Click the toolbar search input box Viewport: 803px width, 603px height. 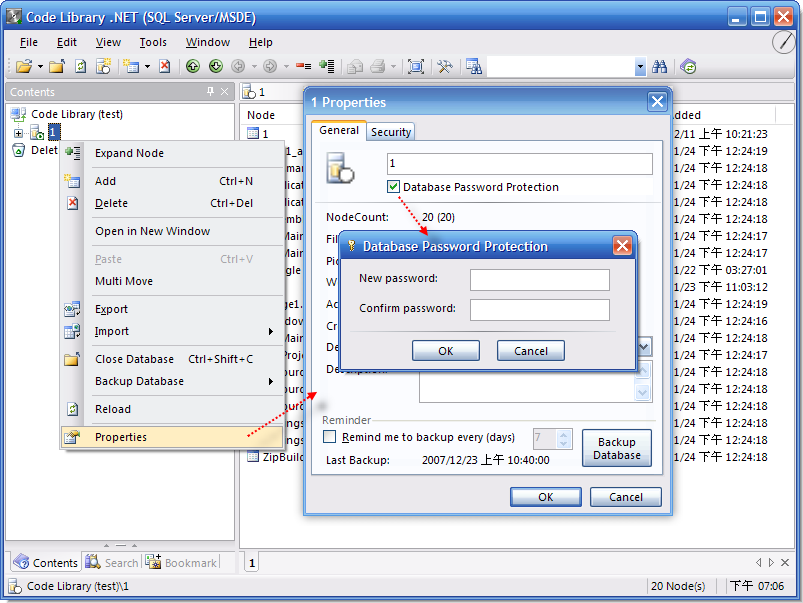[561, 67]
